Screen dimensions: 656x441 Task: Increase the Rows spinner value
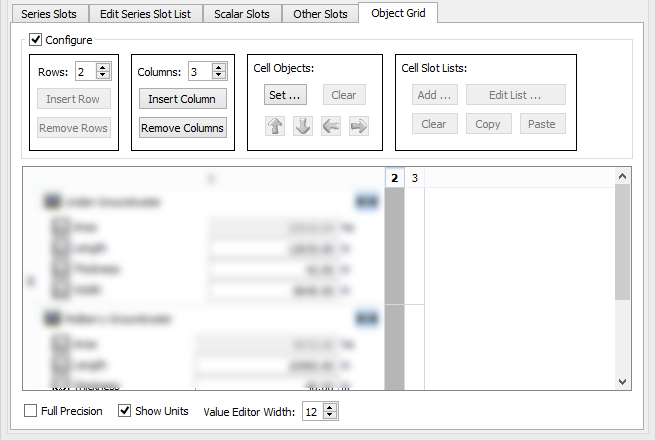[103, 67]
